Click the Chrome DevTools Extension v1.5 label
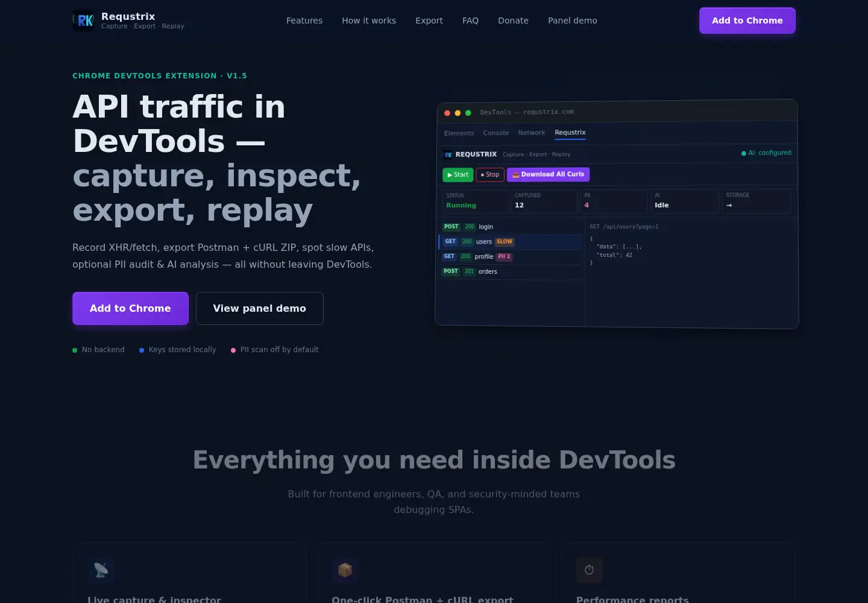868x603 pixels. (160, 76)
